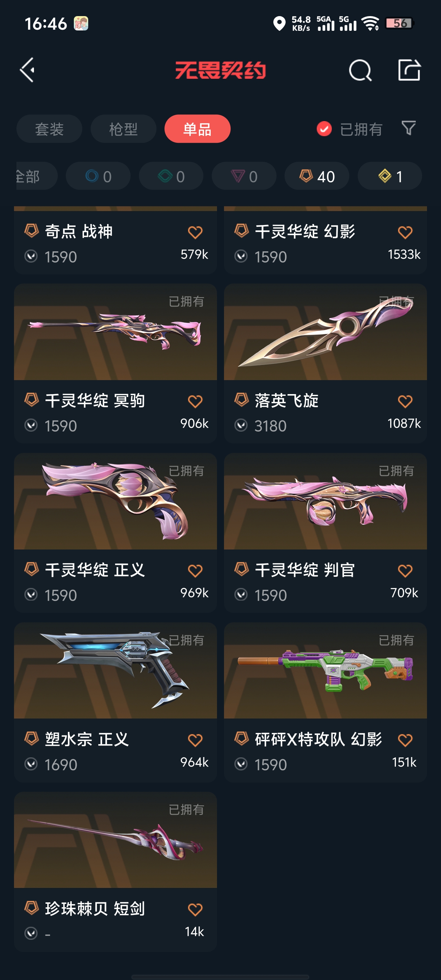
Task: Toggle heart on 砰砰X特攻队 幻影
Action: point(405,740)
